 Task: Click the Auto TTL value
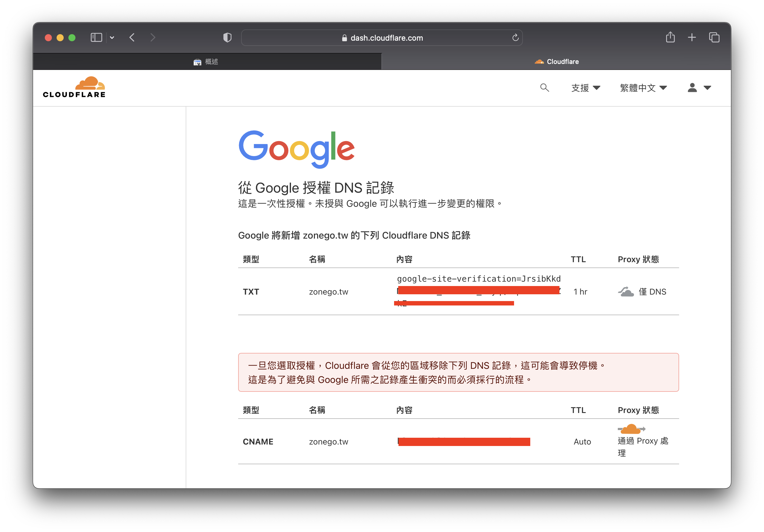coord(582,442)
